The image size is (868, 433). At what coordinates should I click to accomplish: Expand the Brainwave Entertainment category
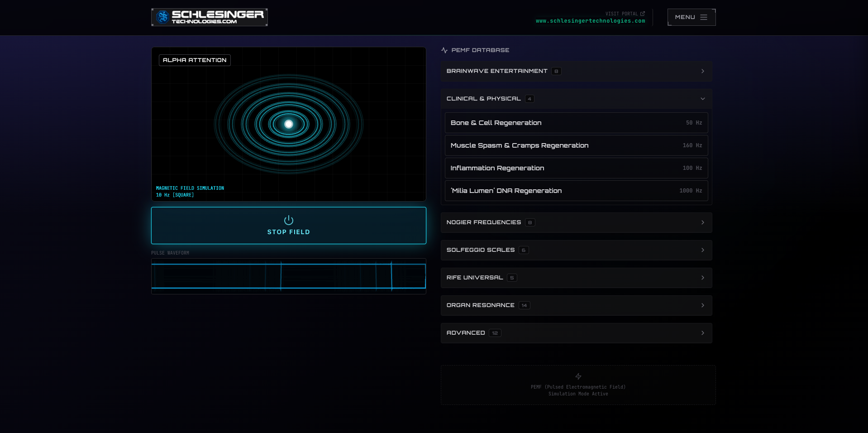[576, 71]
